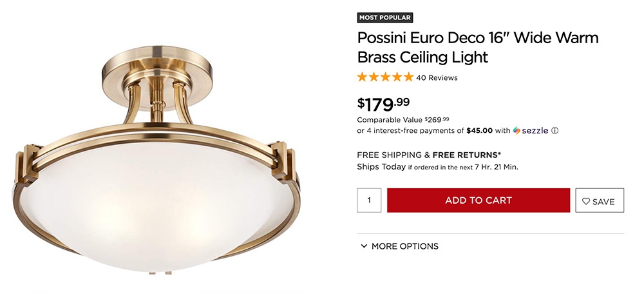Click the Most Popular badge
The height and width of the screenshot is (292, 644).
coord(385,17)
